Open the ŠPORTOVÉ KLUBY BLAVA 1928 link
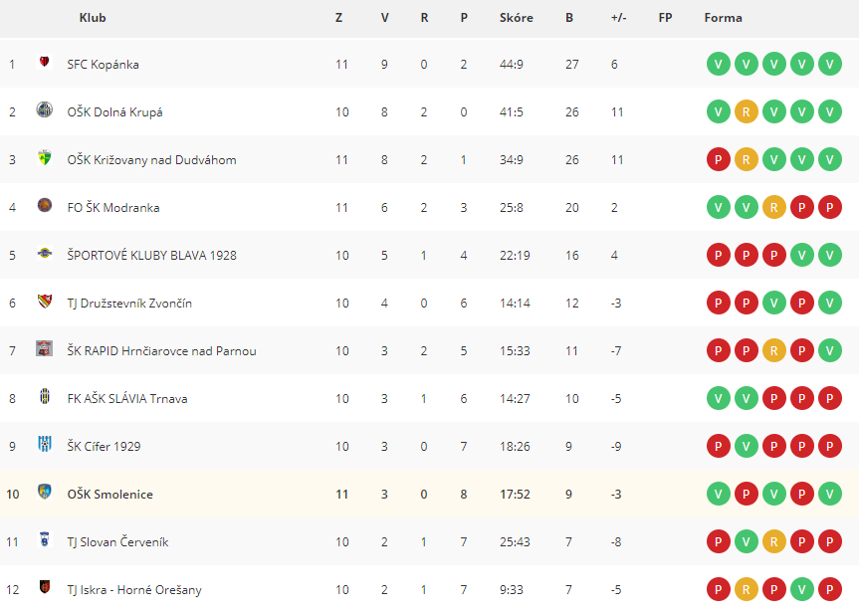 pos(151,256)
